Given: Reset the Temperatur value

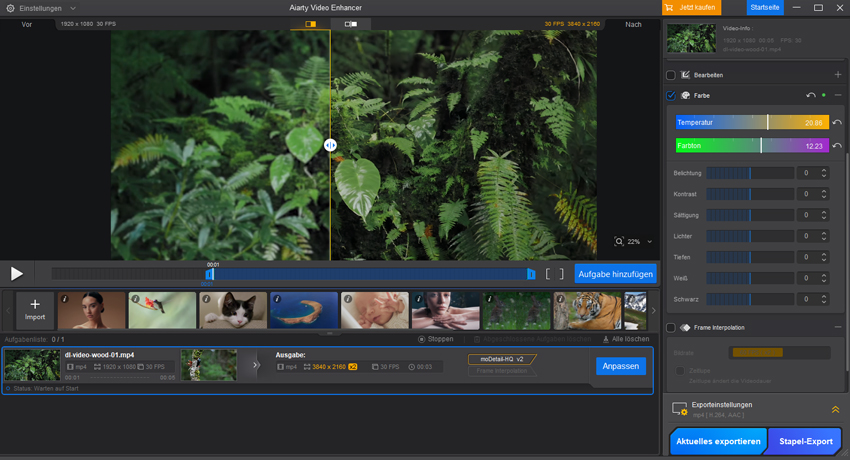Looking at the screenshot, I should 837,122.
